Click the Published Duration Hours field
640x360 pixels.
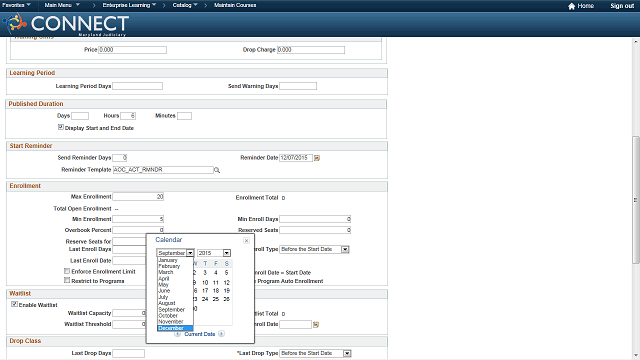tap(128, 116)
